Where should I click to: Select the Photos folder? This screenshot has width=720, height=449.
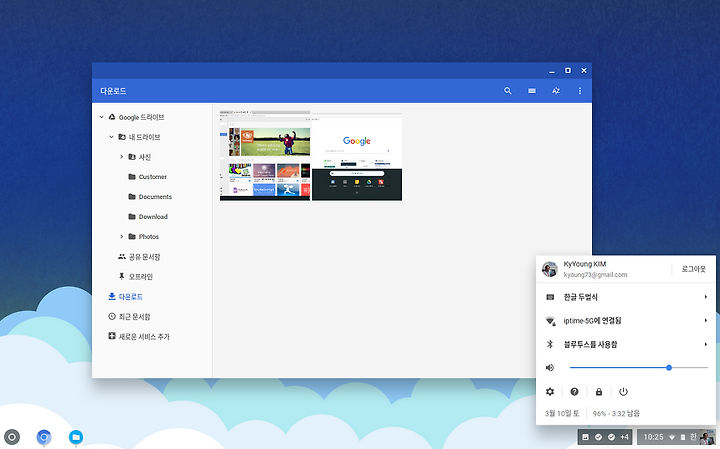tap(148, 236)
